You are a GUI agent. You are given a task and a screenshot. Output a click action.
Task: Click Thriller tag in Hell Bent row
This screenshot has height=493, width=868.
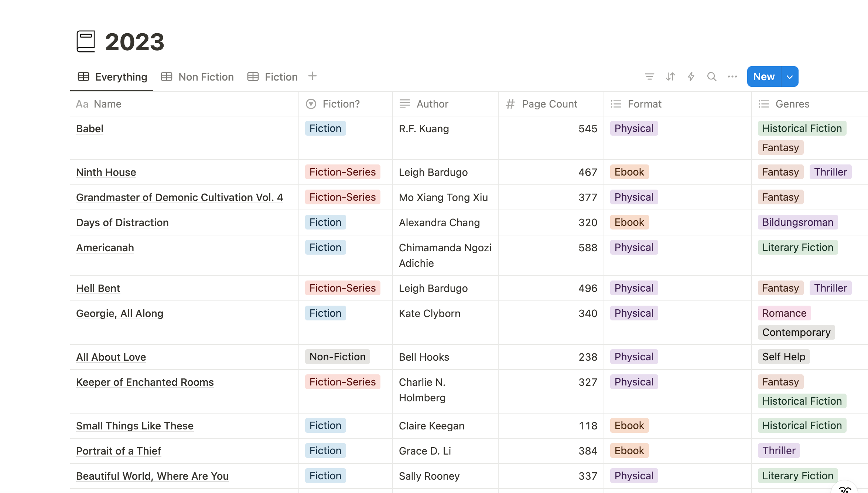[830, 288]
